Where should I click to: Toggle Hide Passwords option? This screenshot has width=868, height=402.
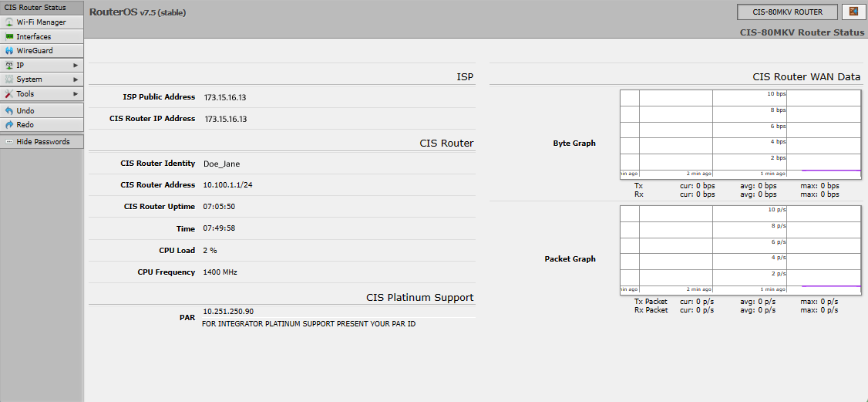click(x=42, y=142)
